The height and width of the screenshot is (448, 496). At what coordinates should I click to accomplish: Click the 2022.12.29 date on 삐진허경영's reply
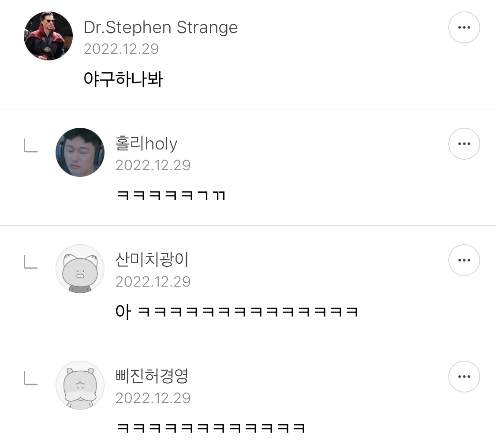153,398
